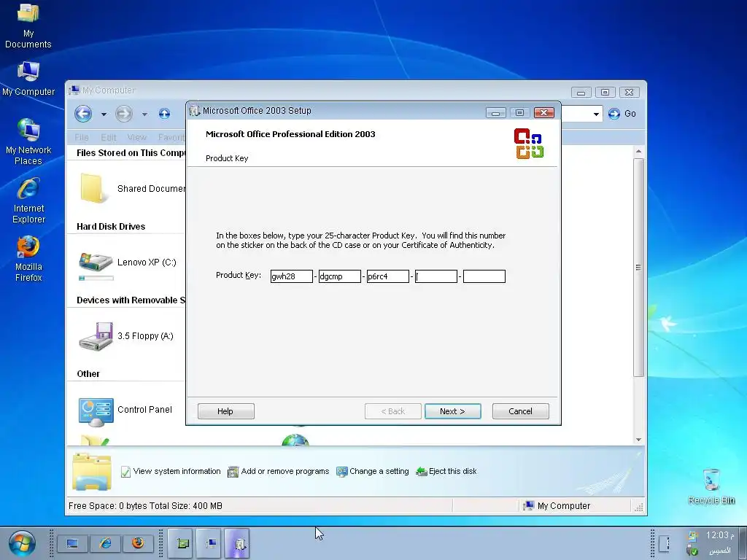
Task: Click Forward arrow in My Computer window
Action: 124,114
